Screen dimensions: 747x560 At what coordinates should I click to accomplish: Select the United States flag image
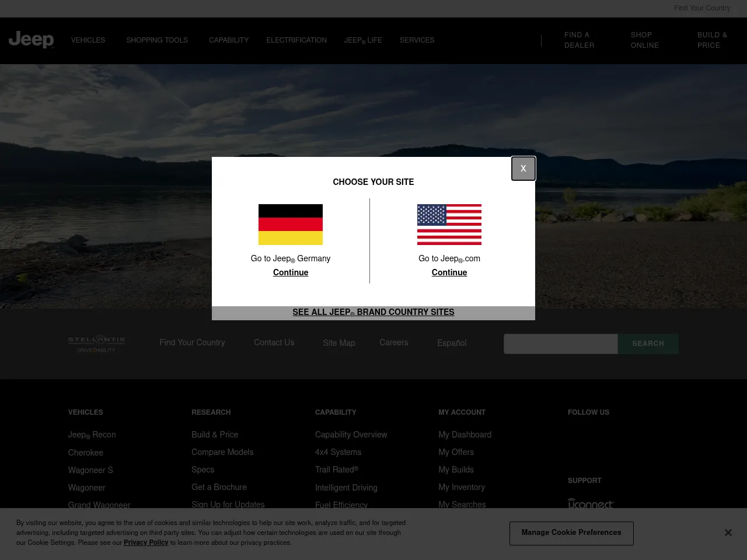pyautogui.click(x=449, y=225)
